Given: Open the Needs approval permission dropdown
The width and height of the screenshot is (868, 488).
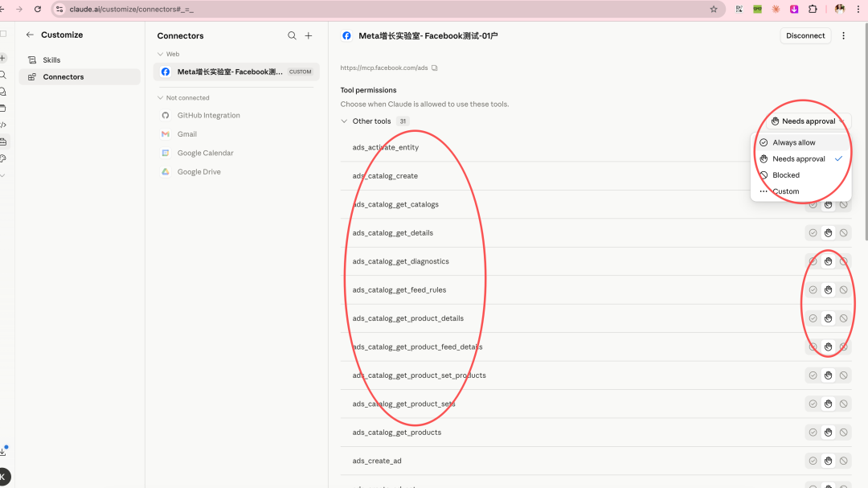Looking at the screenshot, I should pos(808,121).
